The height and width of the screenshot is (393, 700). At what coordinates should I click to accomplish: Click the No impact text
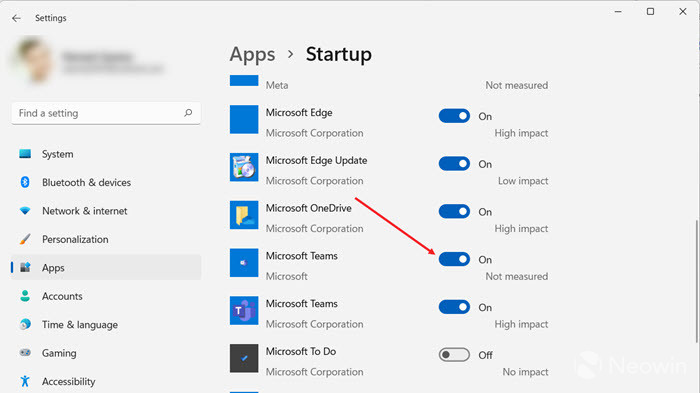pos(525,372)
